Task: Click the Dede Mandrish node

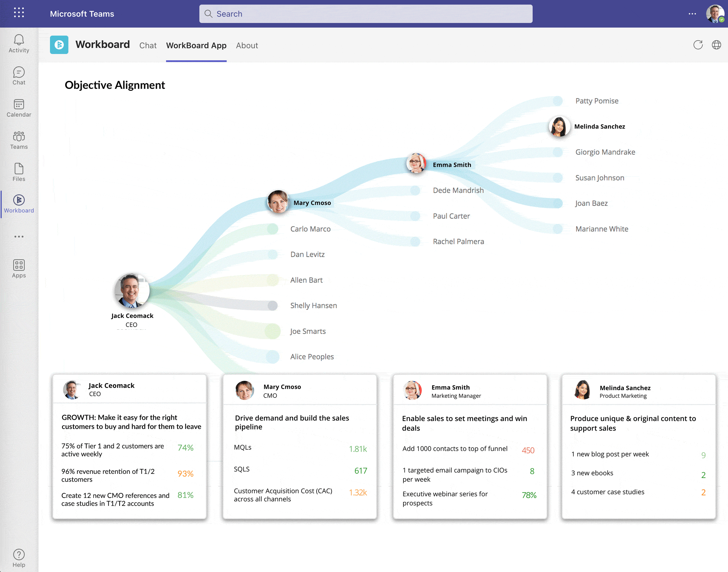Action: (415, 191)
